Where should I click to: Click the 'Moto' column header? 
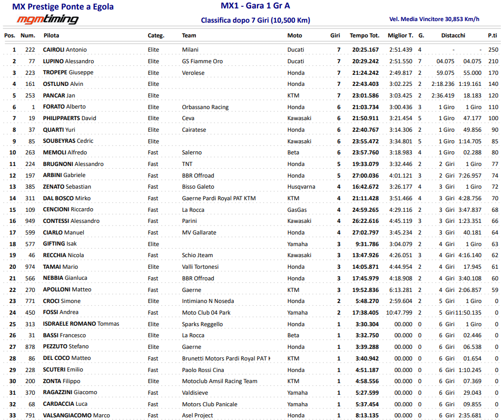295,35
